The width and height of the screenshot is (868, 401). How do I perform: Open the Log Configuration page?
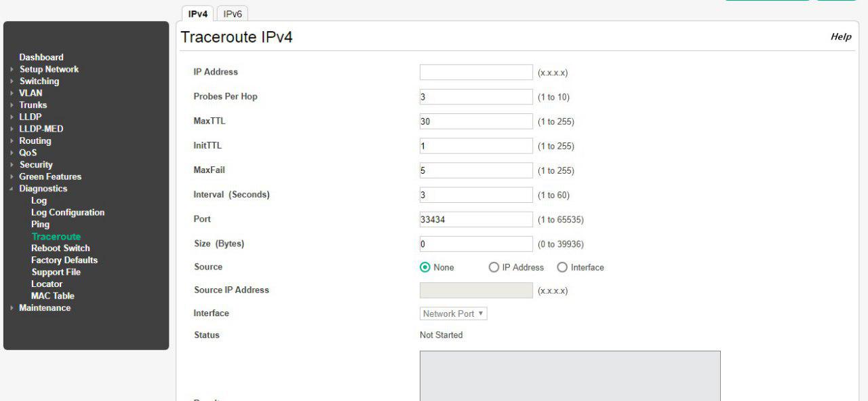(68, 212)
